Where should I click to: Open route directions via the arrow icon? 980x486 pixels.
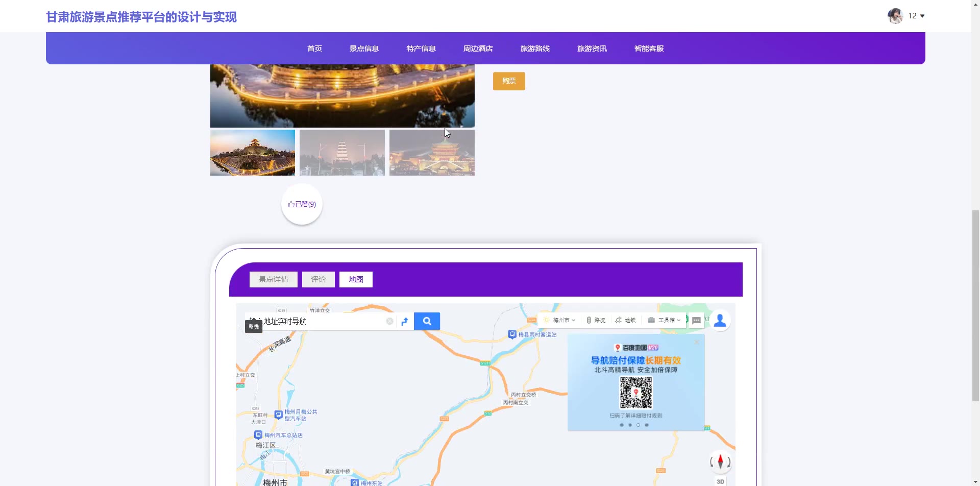pos(405,321)
